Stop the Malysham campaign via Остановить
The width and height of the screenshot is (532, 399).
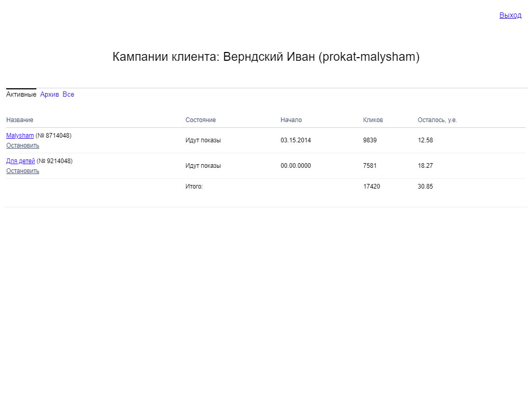tap(22, 145)
